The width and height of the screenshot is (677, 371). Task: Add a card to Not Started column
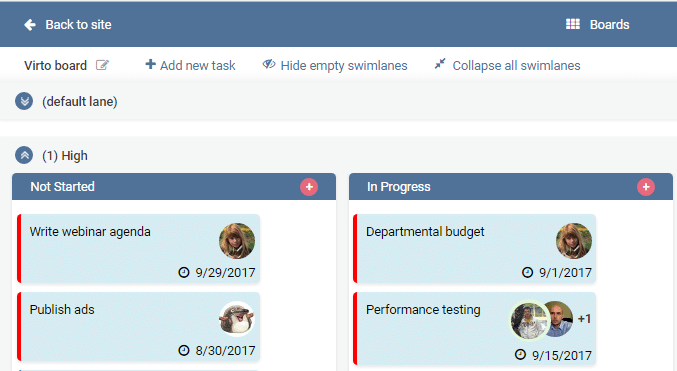coord(309,187)
